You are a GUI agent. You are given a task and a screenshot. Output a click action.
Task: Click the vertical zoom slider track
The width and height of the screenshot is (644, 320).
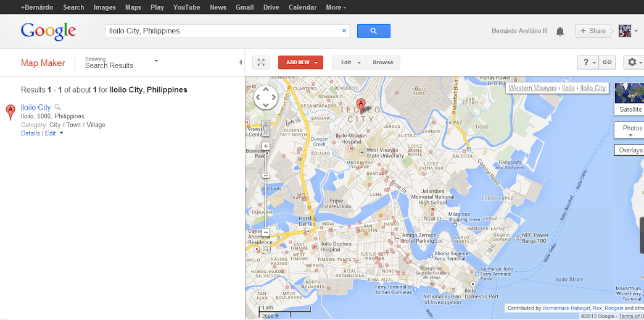[266, 189]
